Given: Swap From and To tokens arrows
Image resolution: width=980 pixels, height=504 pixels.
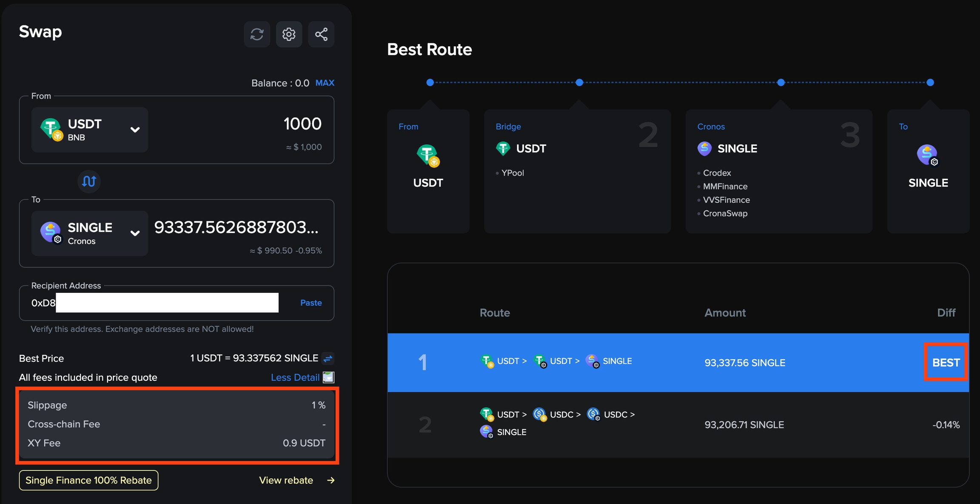Looking at the screenshot, I should coord(89,181).
